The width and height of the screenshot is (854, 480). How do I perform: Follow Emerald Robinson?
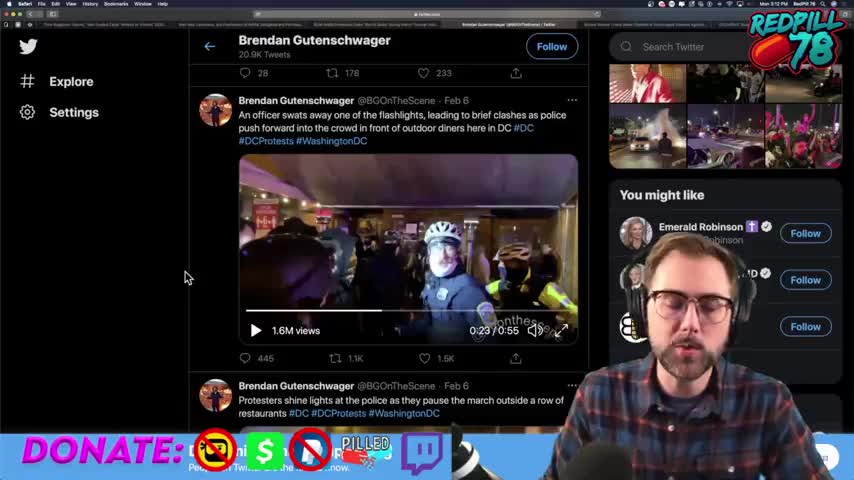coord(806,233)
